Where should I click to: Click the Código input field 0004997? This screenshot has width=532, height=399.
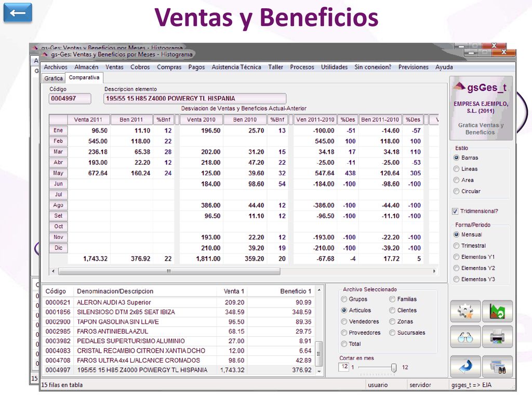tap(70, 99)
